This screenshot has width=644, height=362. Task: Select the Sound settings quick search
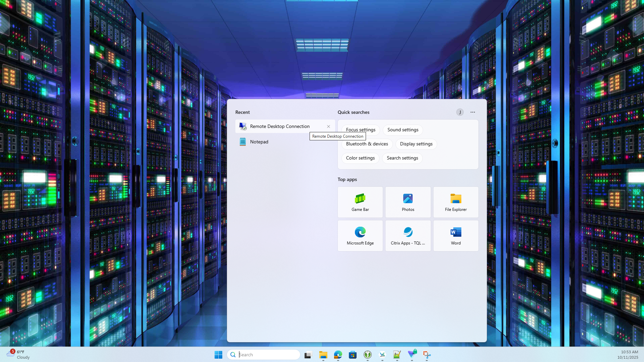(x=403, y=130)
